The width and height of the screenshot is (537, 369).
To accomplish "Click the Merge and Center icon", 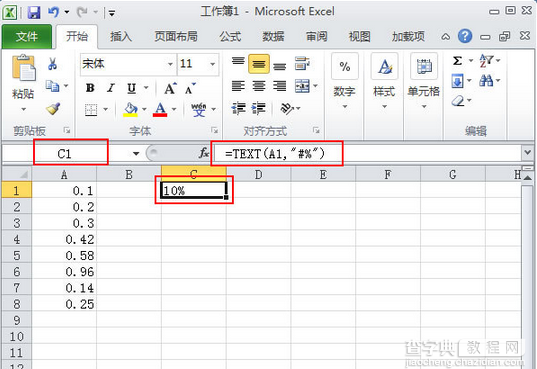I will pos(302,86).
